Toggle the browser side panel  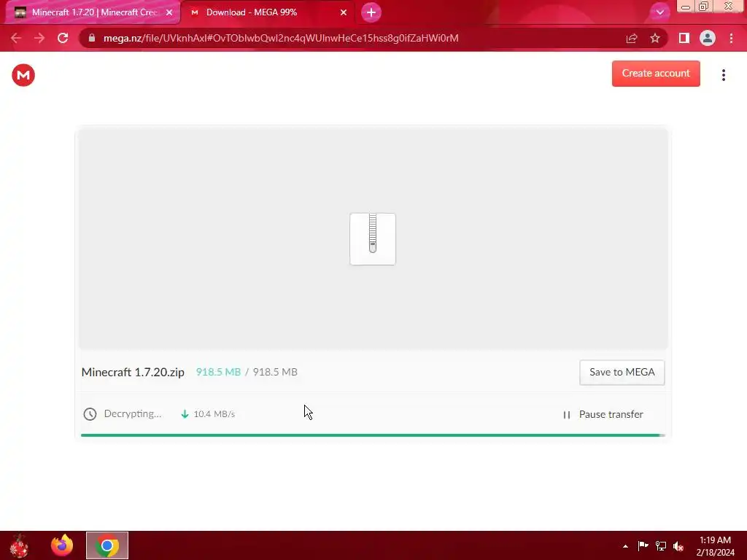tap(684, 38)
